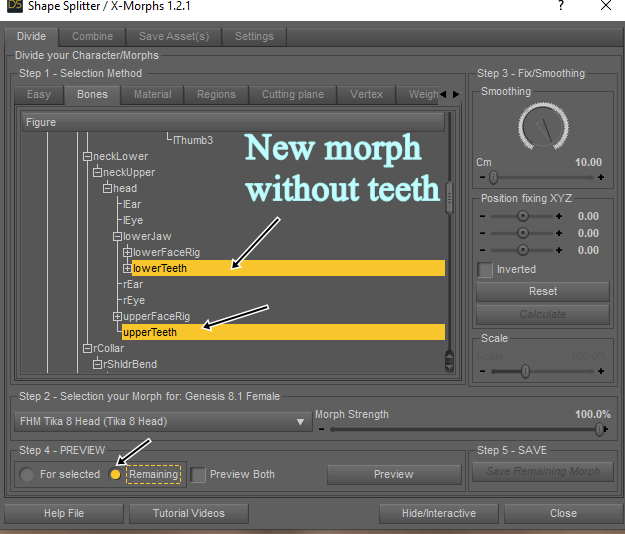Viewport: 625px width, 534px height.
Task: Click the Scale minus icon
Action: (x=482, y=371)
